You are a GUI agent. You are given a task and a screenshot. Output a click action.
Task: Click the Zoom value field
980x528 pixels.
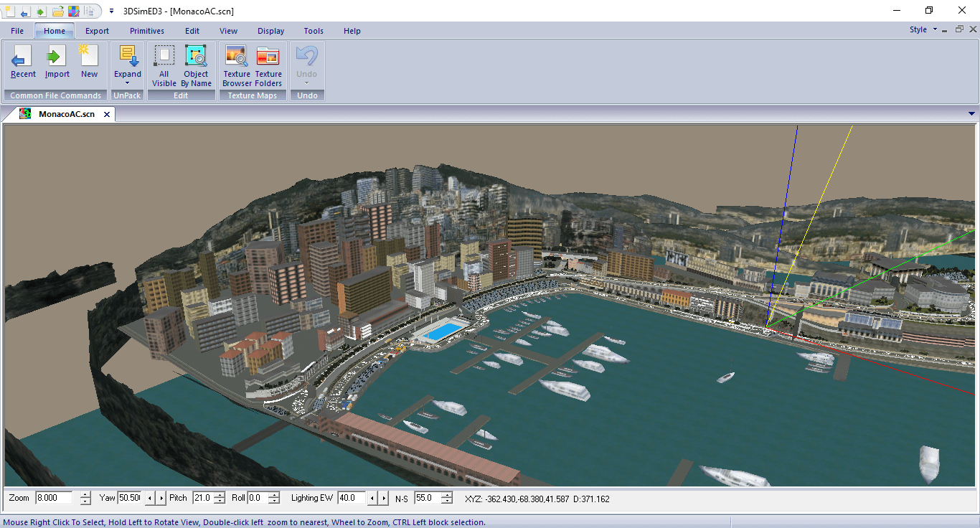coord(54,498)
